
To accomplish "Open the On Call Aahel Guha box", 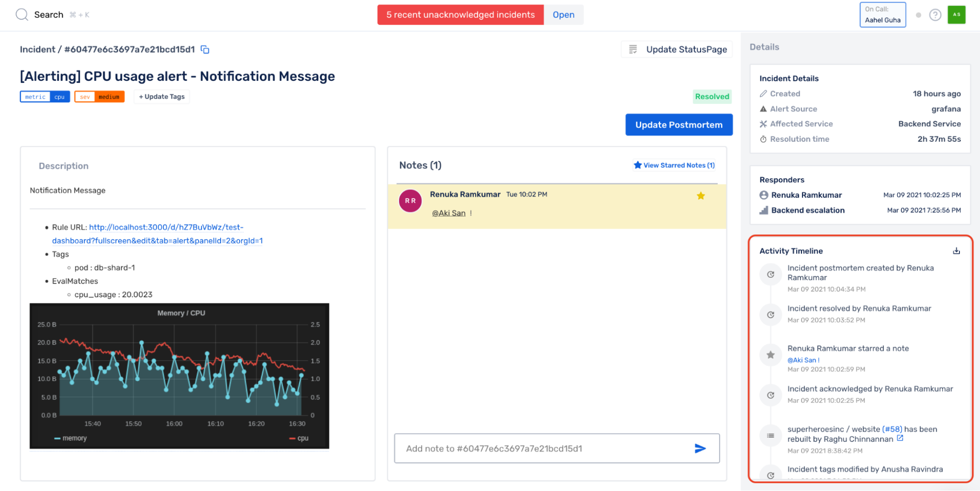I will click(x=882, y=15).
